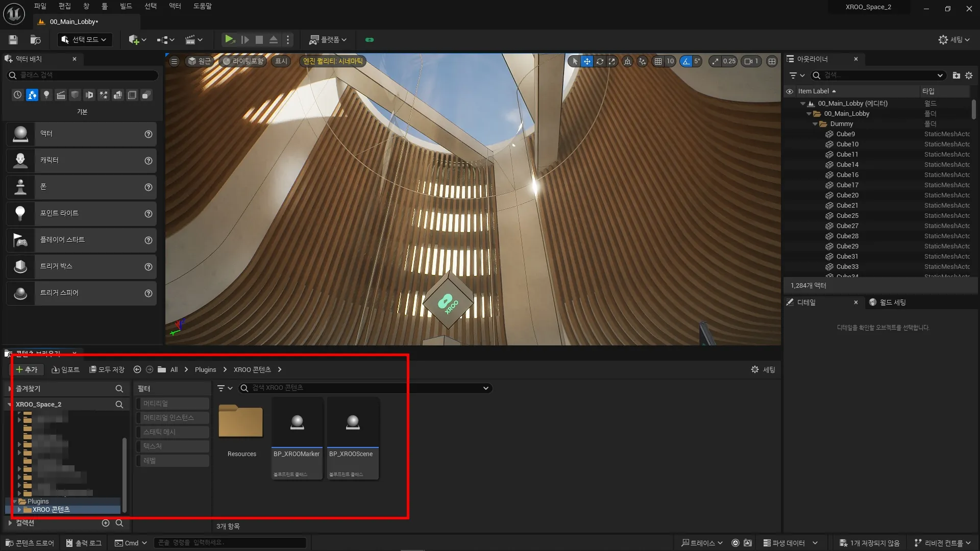Viewport: 980px width, 551px height.
Task: Toggle rotation angle snapping in viewport
Action: (x=686, y=61)
